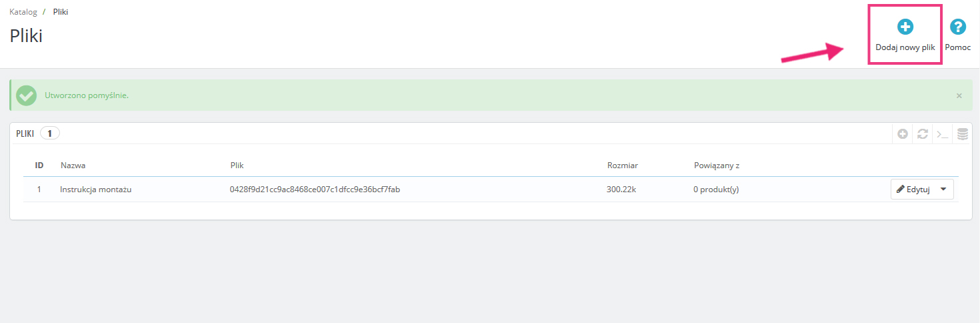Select the 'Powiązany z' column header
Image resolution: width=980 pixels, height=323 pixels.
[716, 165]
